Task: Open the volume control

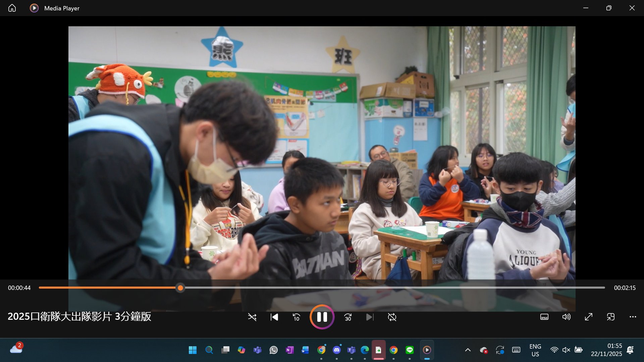Action: [566, 317]
